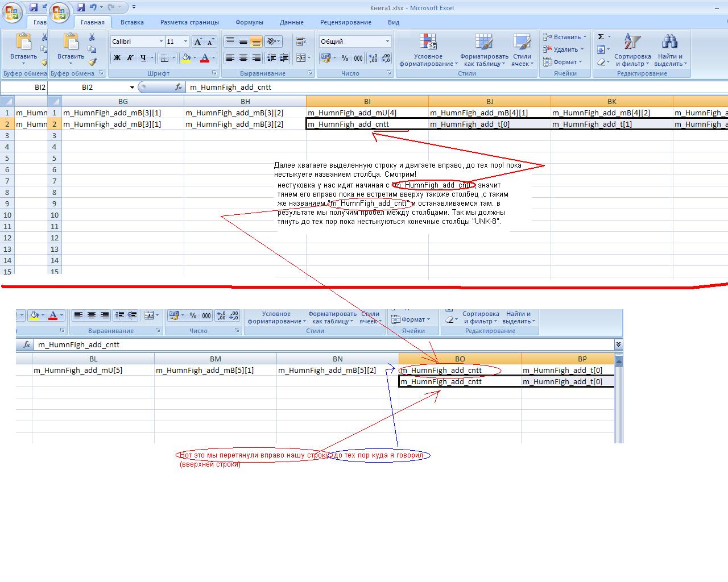Image resolution: width=728 pixels, height=582 pixels.
Task: Increase decimal places in the lower Excel window
Action: 221,315
